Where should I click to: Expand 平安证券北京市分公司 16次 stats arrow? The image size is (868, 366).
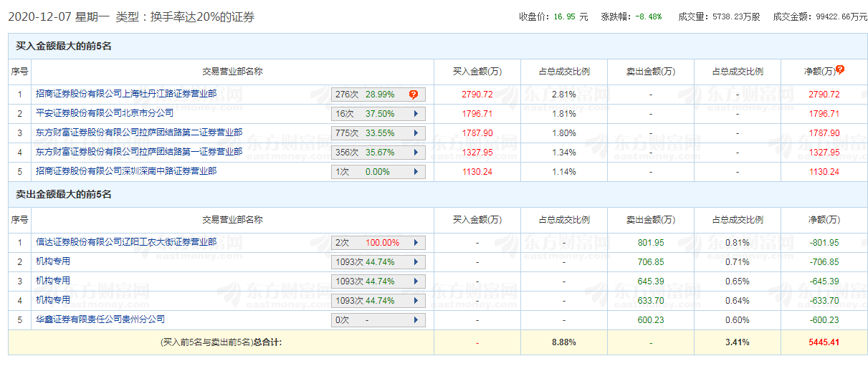[x=416, y=114]
